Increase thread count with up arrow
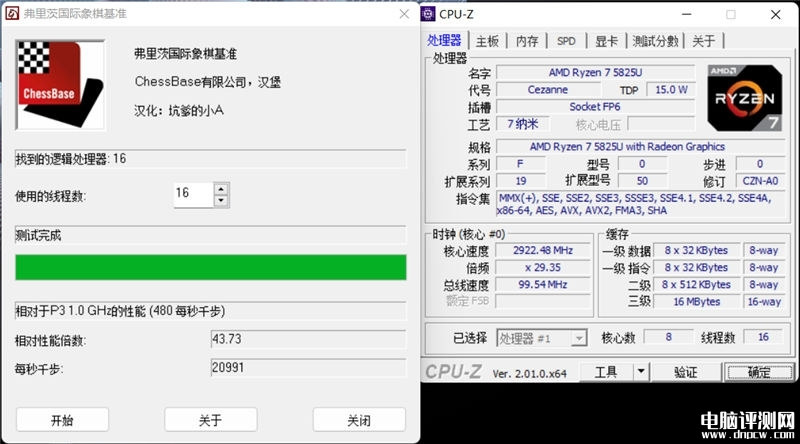 point(221,189)
